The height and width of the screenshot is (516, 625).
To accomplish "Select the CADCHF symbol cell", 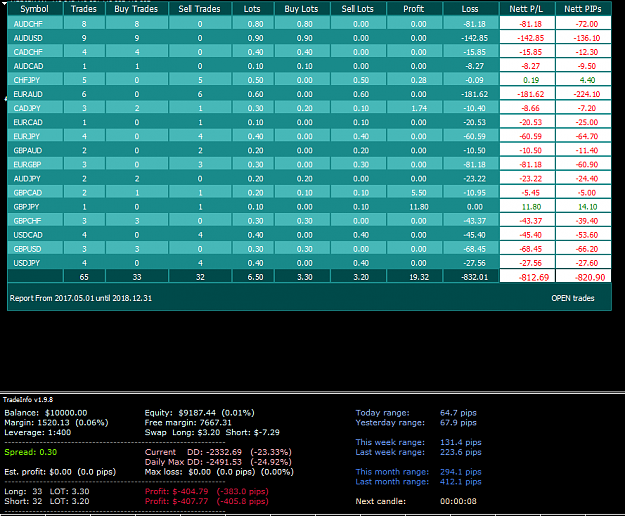I will tap(35, 52).
